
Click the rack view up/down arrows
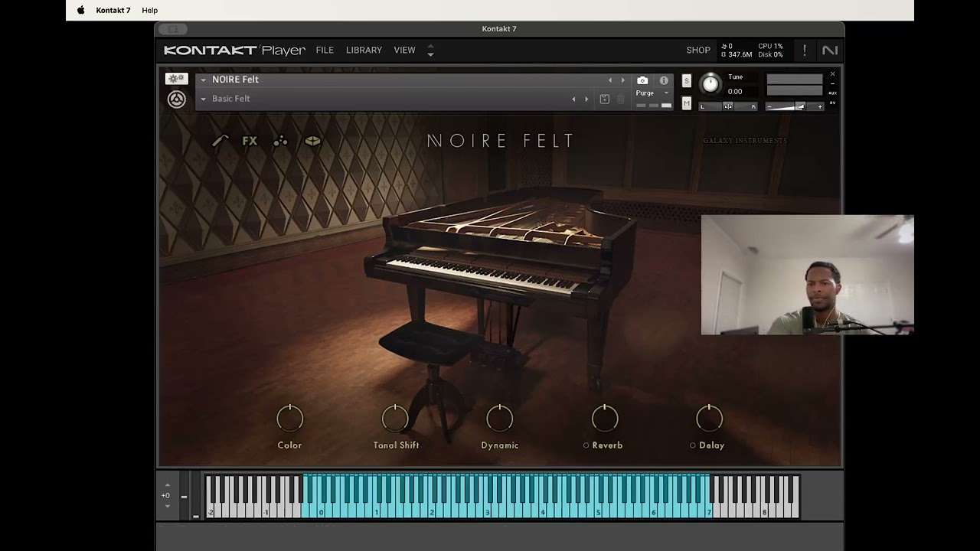430,51
